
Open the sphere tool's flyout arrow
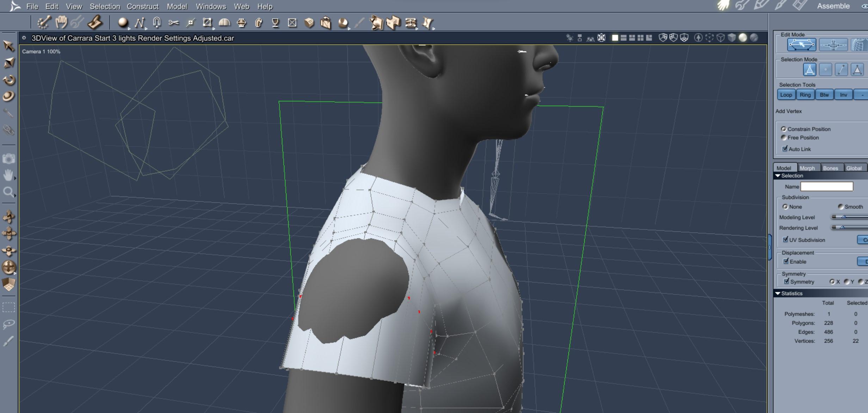[x=129, y=29]
